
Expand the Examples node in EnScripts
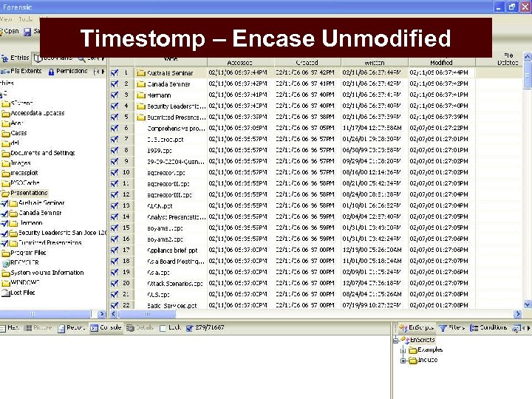click(403, 350)
